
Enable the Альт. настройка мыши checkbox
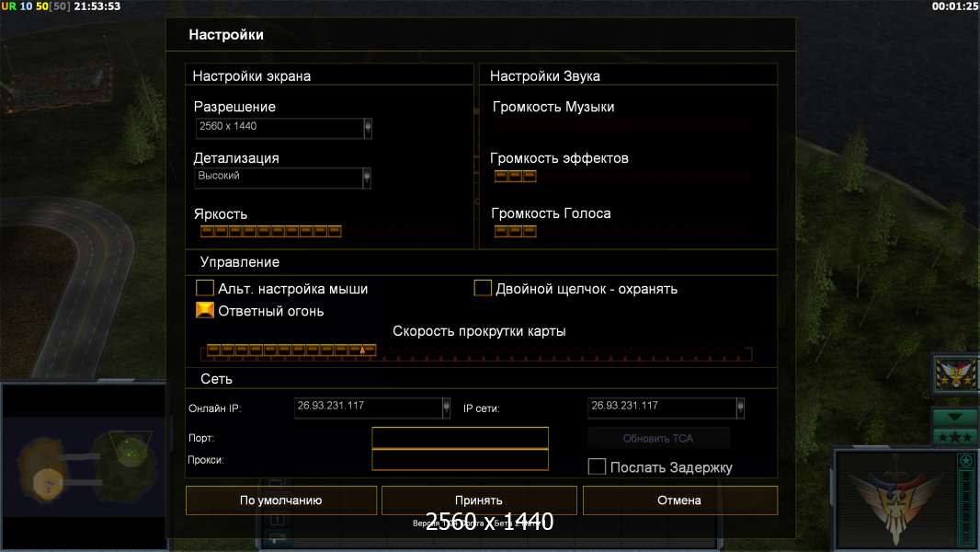coord(205,289)
